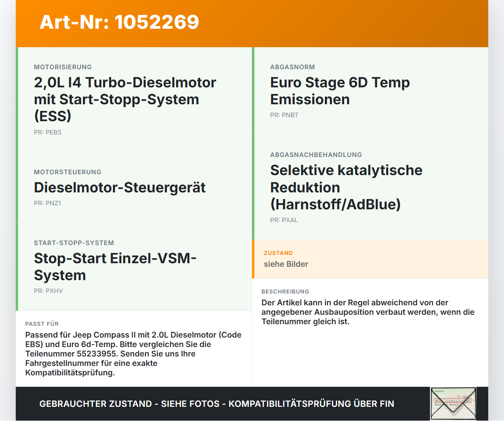Viewport: 504px width, 421px height.
Task: Click the START-STOPP-SYSTEM label
Action: click(x=74, y=243)
